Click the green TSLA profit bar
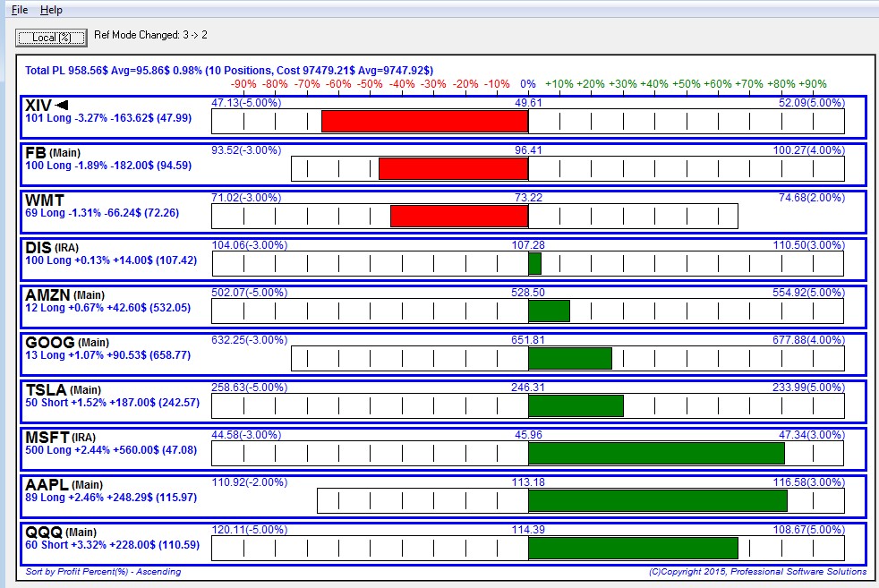 click(x=576, y=405)
